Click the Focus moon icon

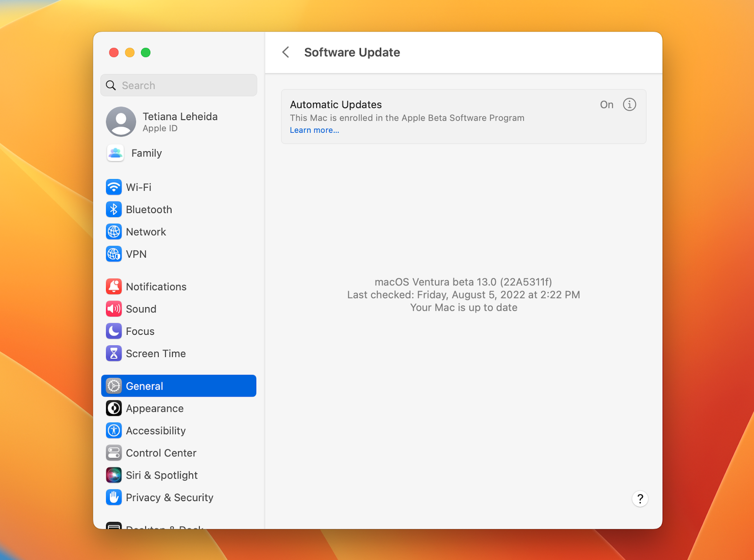(114, 331)
